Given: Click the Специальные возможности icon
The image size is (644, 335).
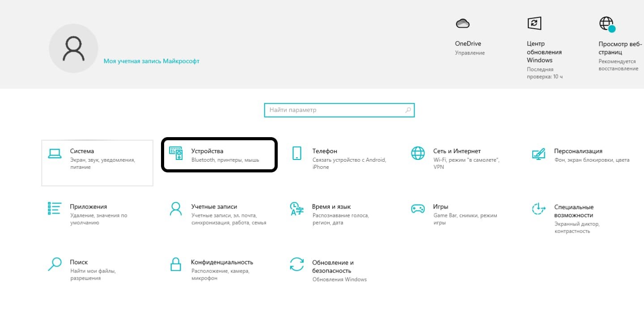Looking at the screenshot, I should click(538, 209).
